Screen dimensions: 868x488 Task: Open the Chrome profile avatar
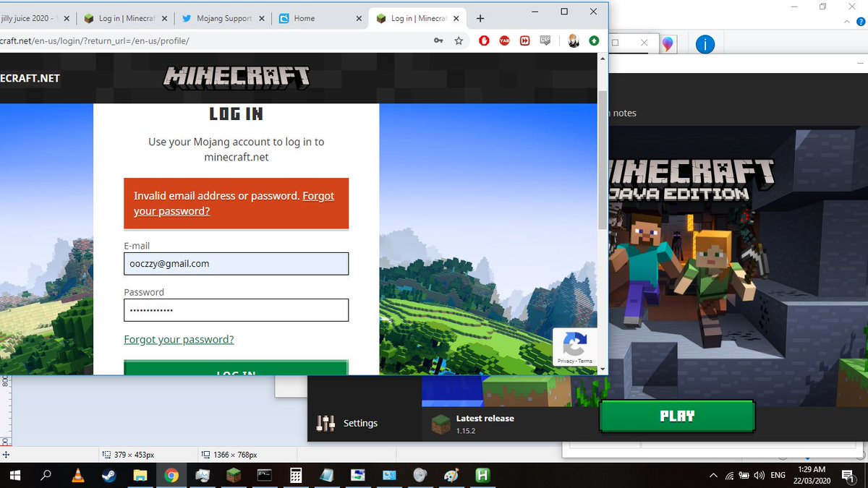click(x=574, y=41)
